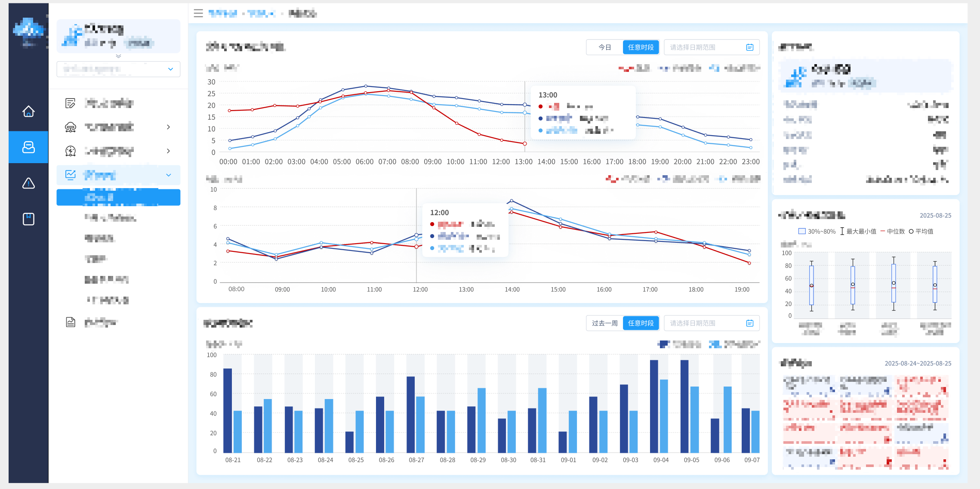The image size is (980, 489).
Task: Click the document-with-chart report menu icon
Action: pyautogui.click(x=71, y=322)
